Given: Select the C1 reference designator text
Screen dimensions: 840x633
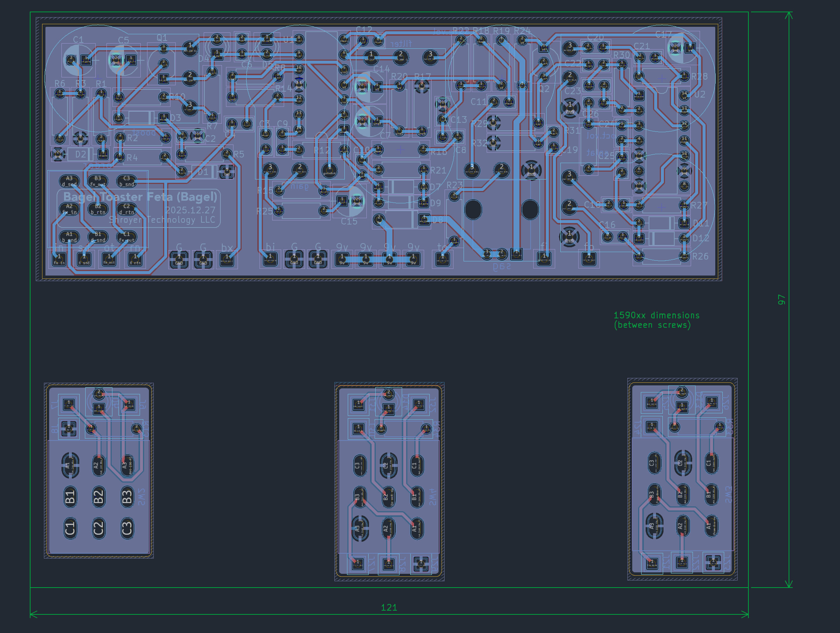Looking at the screenshot, I should pos(78,39).
